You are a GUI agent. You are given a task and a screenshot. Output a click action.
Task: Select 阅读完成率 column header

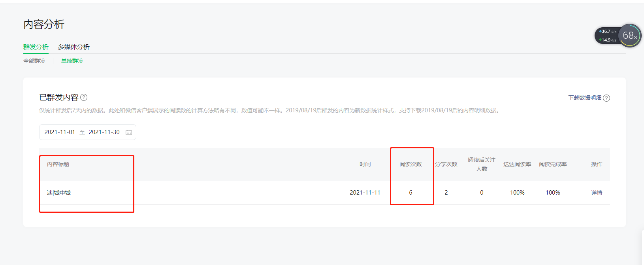(x=553, y=164)
